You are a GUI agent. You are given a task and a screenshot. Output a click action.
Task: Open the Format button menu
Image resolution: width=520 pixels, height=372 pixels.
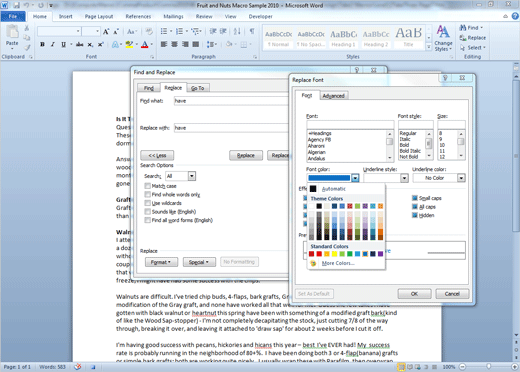coord(161,262)
